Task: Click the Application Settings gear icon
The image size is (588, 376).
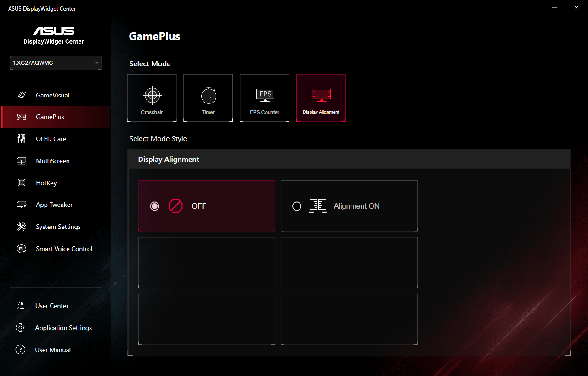Action: pyautogui.click(x=20, y=328)
